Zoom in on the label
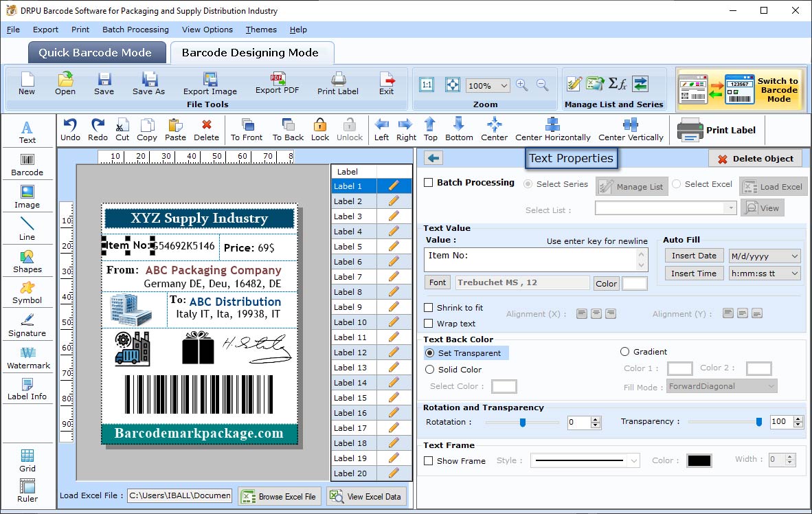The width and height of the screenshot is (812, 514). click(x=522, y=85)
